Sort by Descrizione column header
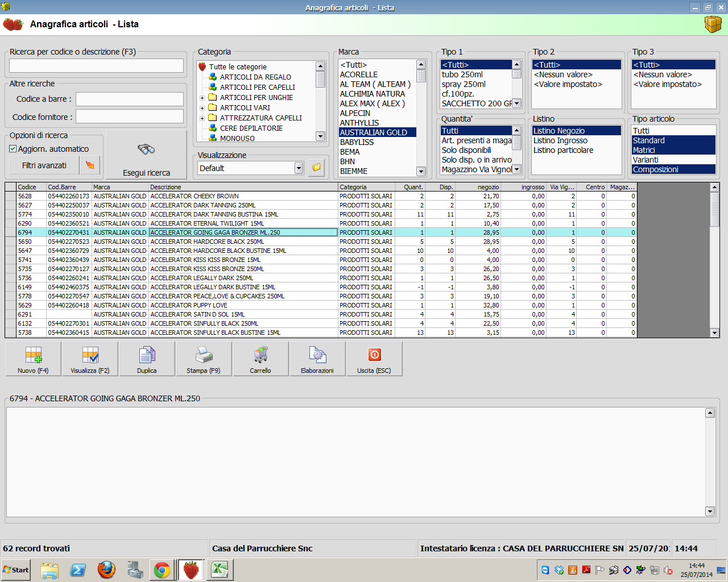This screenshot has width=728, height=582. click(x=243, y=187)
